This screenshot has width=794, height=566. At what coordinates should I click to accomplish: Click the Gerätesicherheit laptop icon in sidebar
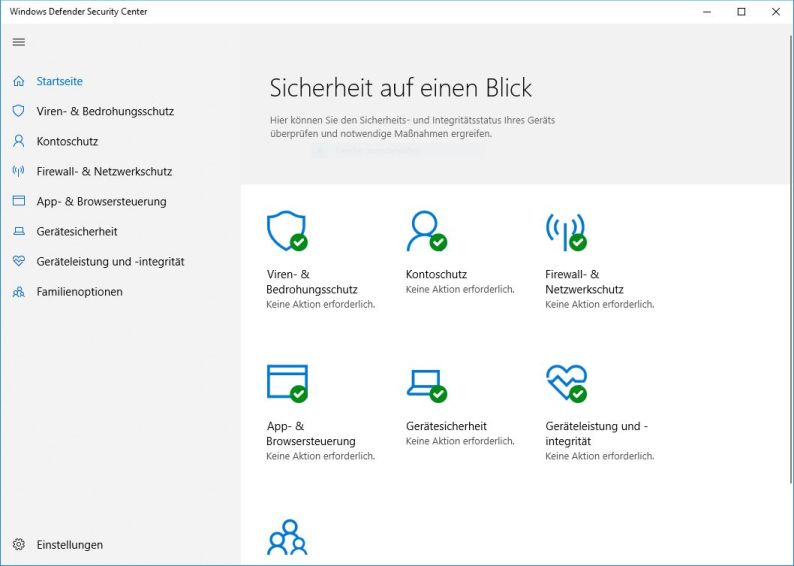pyautogui.click(x=19, y=231)
